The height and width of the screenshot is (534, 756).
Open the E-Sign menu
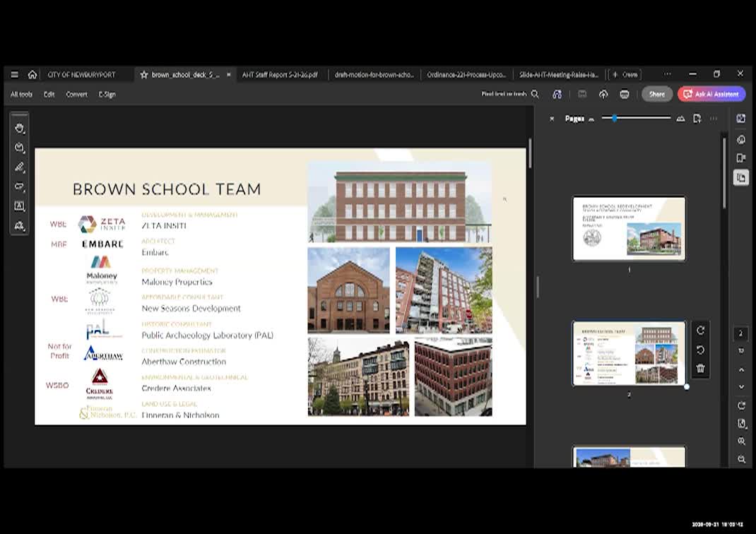107,95
